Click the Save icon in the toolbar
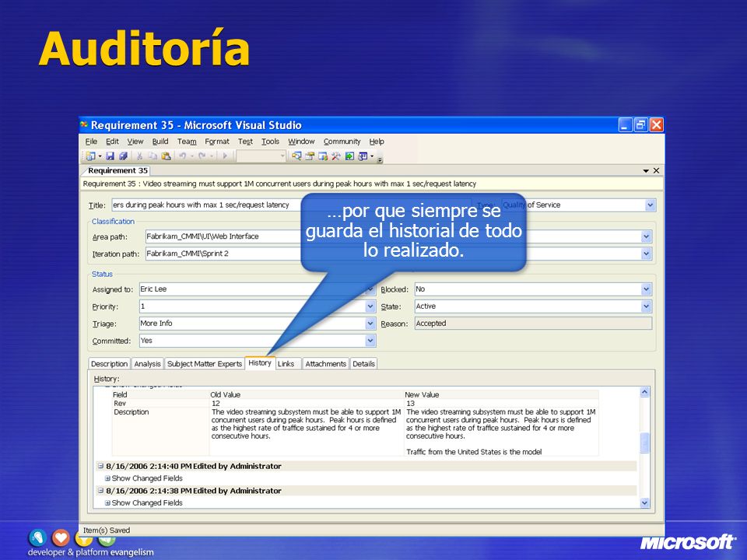 click(110, 156)
